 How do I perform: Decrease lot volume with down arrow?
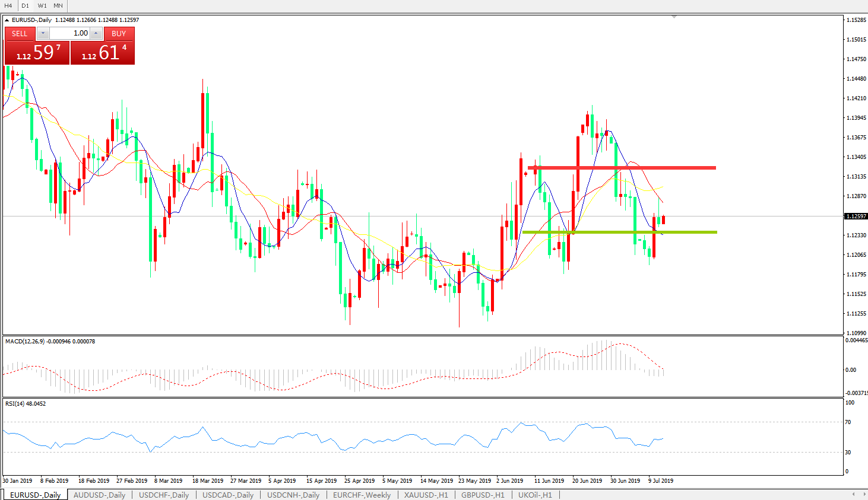43,33
